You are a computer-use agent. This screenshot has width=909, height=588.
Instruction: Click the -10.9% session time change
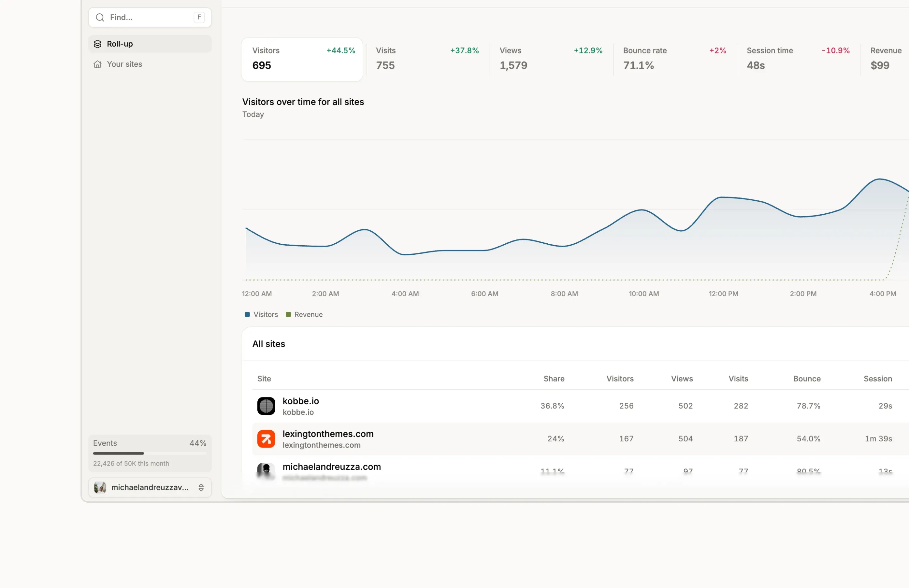836,50
